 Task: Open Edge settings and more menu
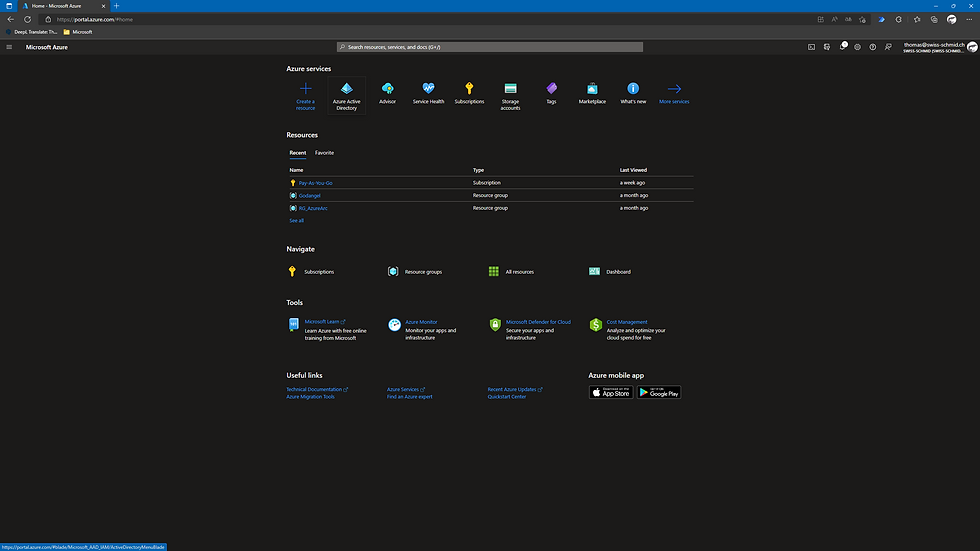pos(969,19)
